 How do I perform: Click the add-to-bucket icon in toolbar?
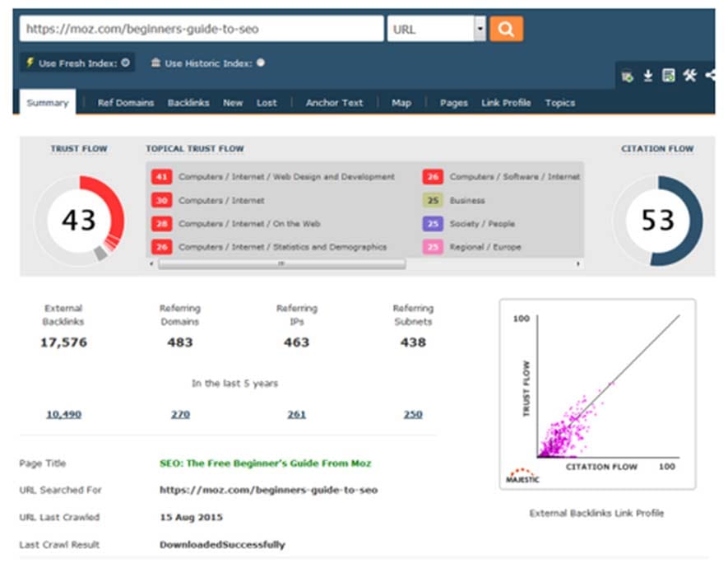628,76
